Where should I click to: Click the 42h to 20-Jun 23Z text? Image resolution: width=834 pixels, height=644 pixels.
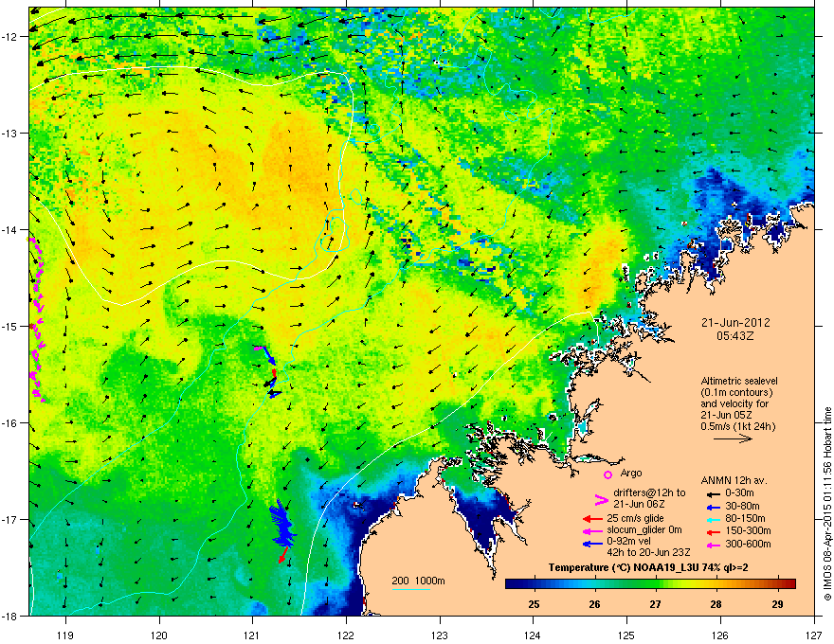pos(648,552)
